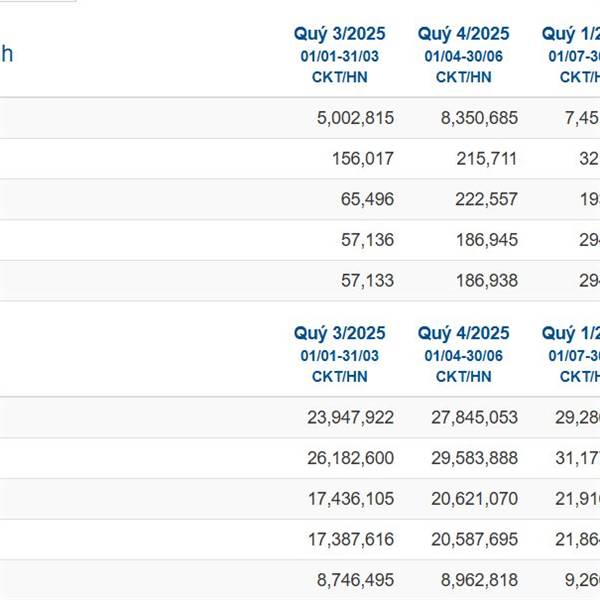The height and width of the screenshot is (600, 600).
Task: Click the cell with 65,496
Action: click(367, 199)
